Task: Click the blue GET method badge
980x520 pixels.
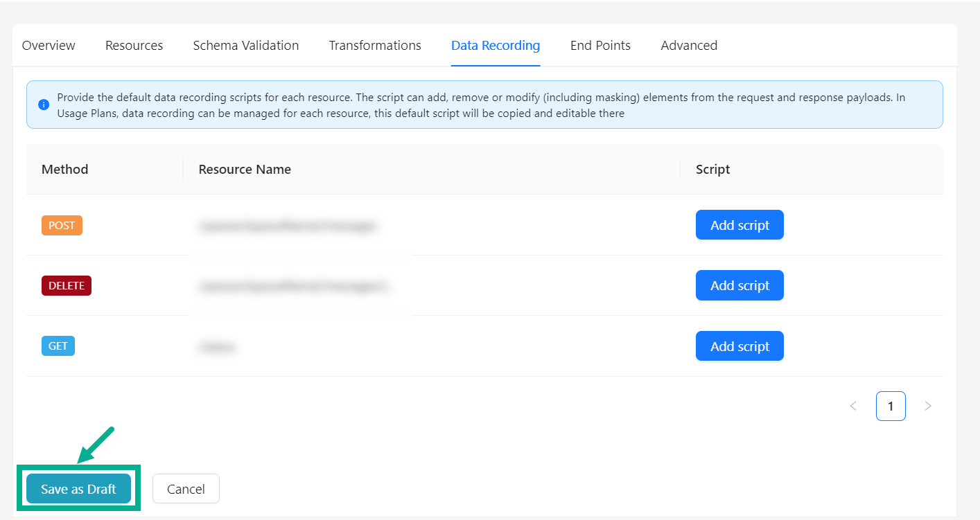Action: click(58, 346)
